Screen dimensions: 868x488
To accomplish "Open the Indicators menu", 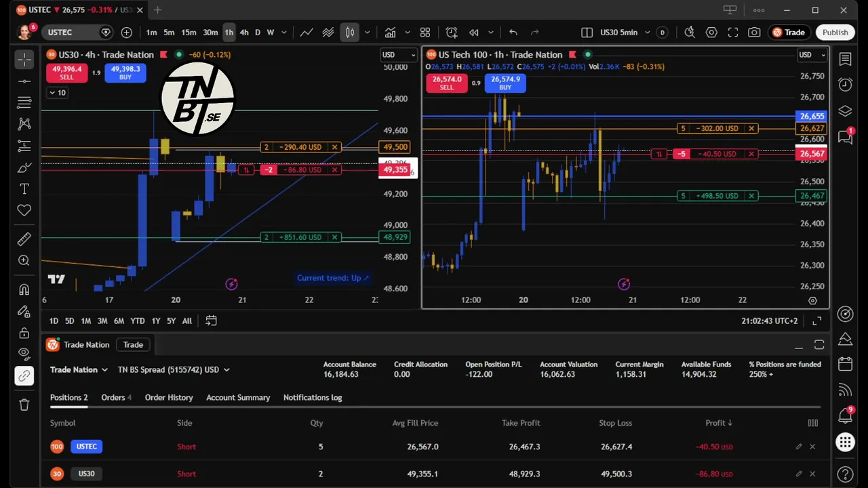I will pyautogui.click(x=390, y=33).
